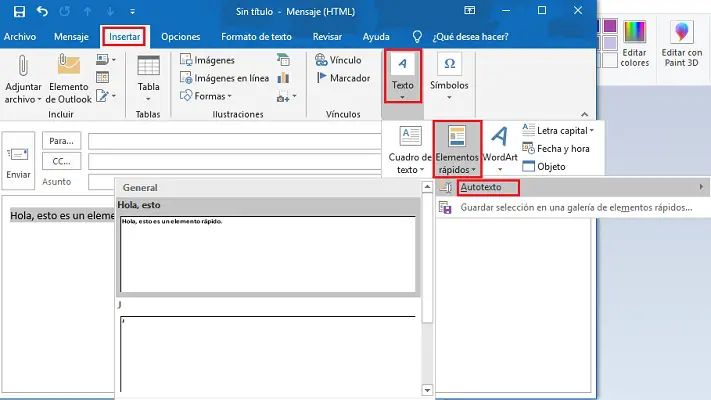Open the Símbolos dropdown
This screenshot has width=711, height=400.
pos(449,77)
